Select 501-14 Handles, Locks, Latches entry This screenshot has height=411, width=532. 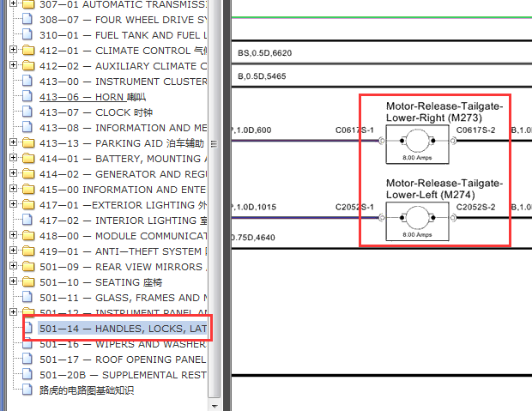[x=124, y=329]
